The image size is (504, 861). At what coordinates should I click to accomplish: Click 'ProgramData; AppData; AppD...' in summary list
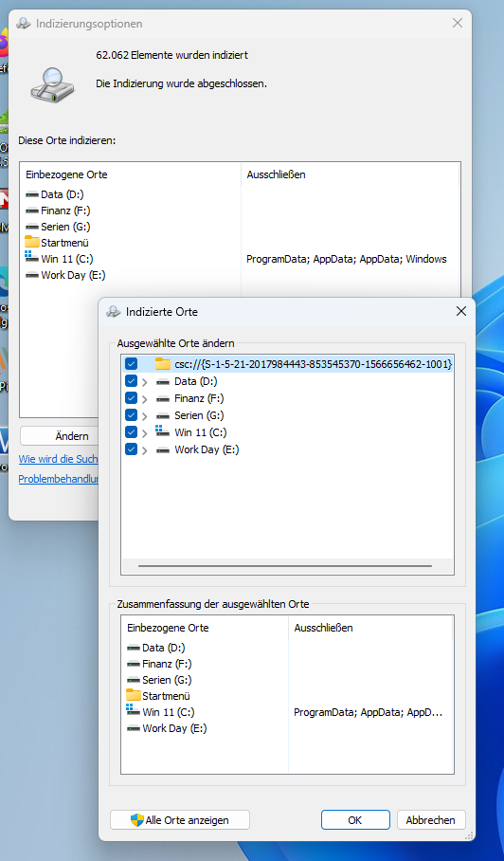[x=368, y=712]
